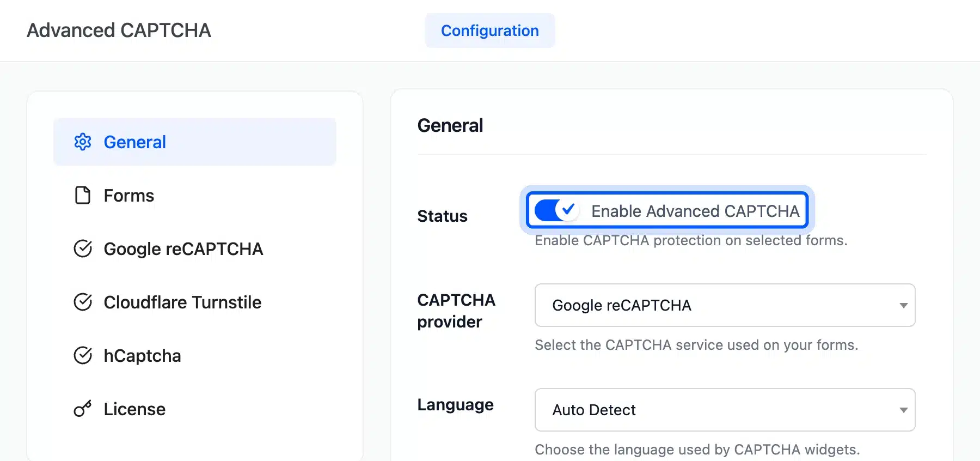Select General in the settings sidebar

click(x=195, y=142)
